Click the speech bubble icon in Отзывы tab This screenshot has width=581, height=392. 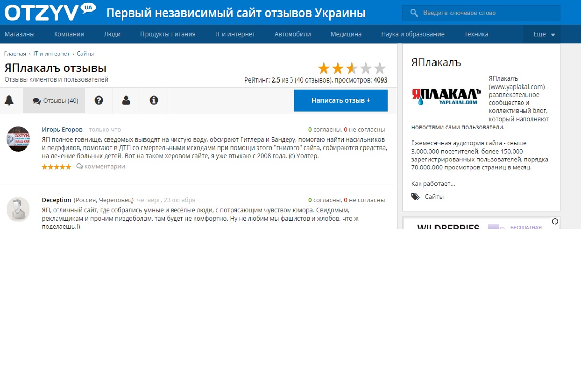pyautogui.click(x=36, y=101)
